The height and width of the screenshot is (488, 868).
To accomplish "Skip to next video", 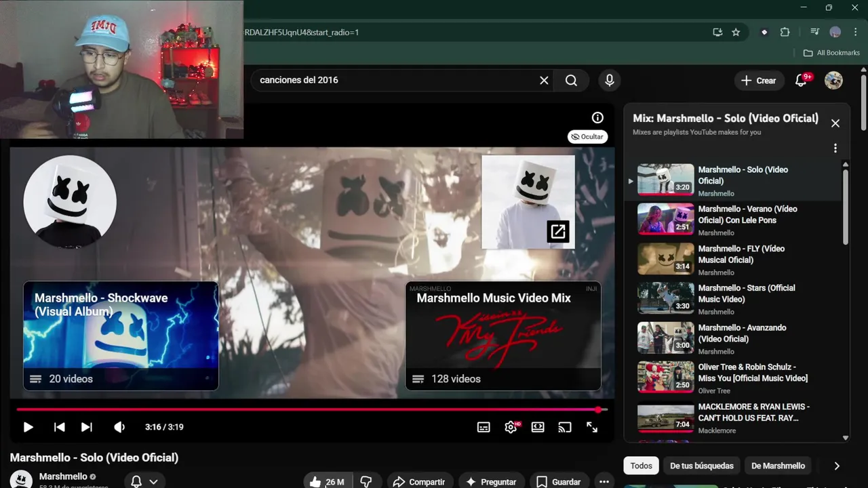I will point(87,427).
